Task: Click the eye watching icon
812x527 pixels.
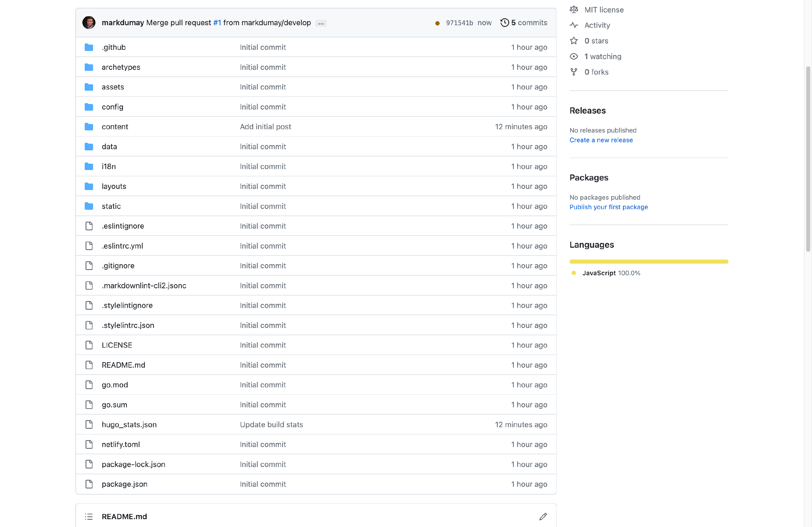Action: [x=574, y=56]
